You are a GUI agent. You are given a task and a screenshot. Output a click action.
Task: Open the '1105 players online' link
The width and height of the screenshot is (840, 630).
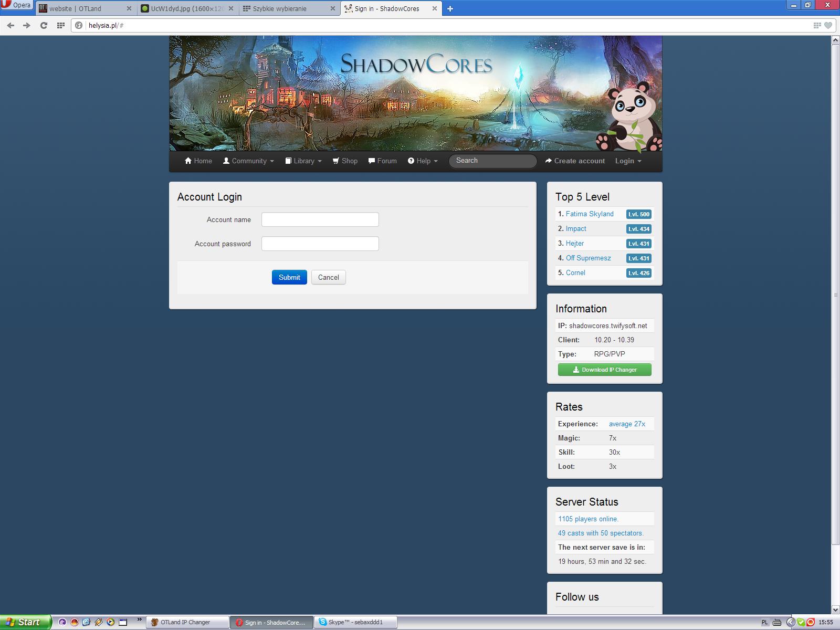[589, 519]
